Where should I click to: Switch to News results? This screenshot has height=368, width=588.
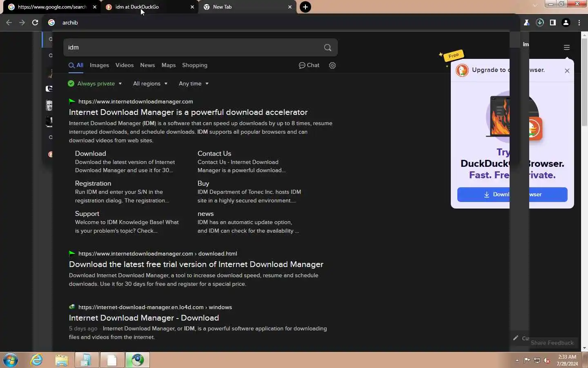147,65
